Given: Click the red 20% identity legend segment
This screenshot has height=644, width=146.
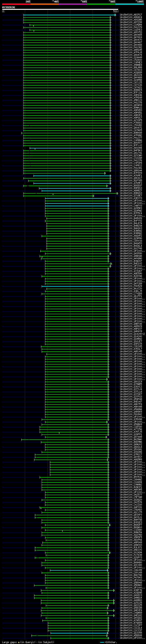Looking at the screenshot, I should (x=16, y=4).
